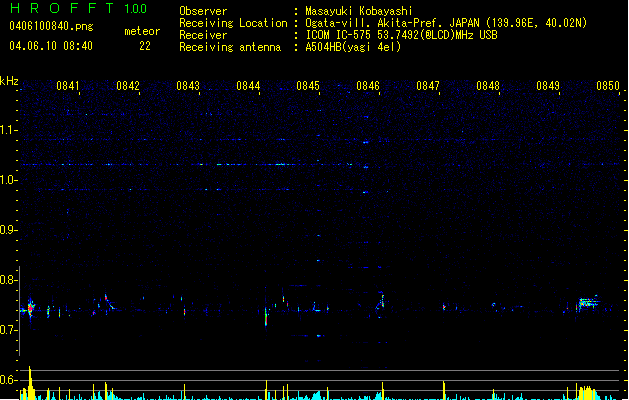Click the ICOM IC-575 53.7492 MHz USB text
The height and width of the screenshot is (400, 629).
(402, 35)
